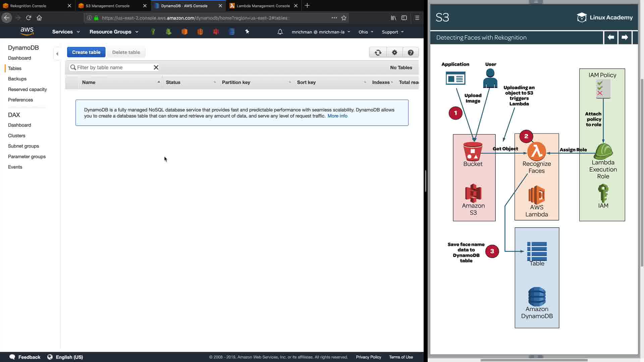
Task: Go to next slide arrow
Action: pyautogui.click(x=625, y=38)
